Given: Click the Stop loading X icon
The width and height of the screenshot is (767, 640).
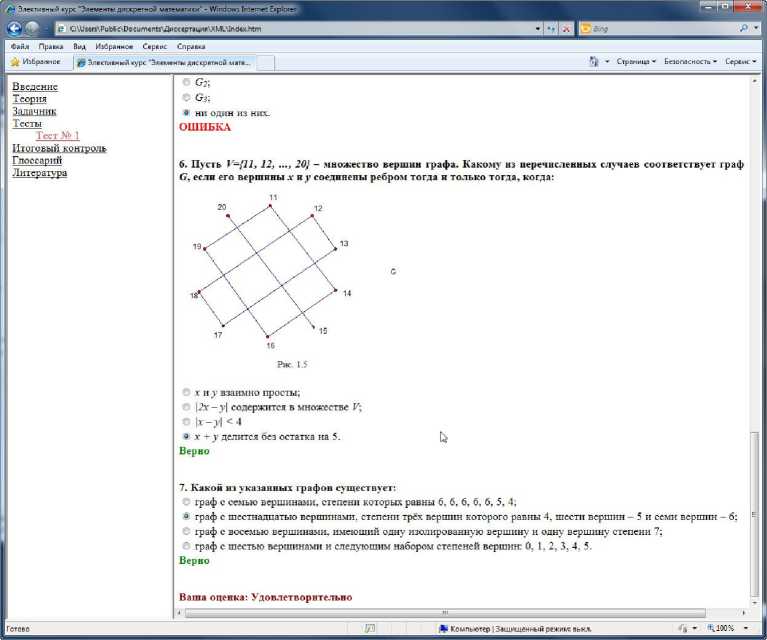Looking at the screenshot, I should 566,29.
